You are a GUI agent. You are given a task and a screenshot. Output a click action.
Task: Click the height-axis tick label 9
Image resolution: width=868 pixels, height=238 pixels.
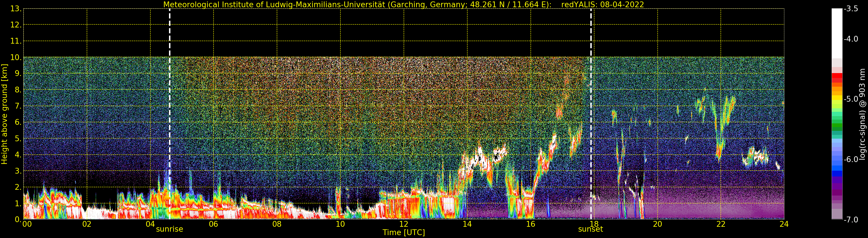[18, 74]
